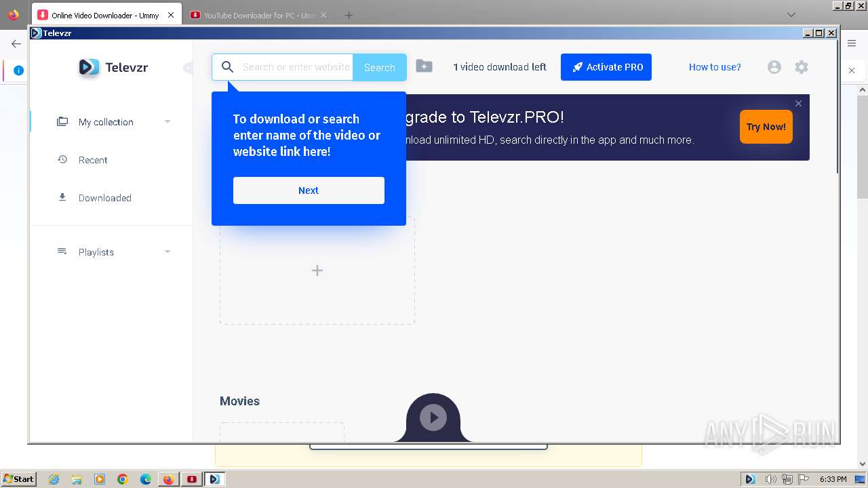Click the play button at bottom
Screen dimensions: 868x488
[433, 418]
